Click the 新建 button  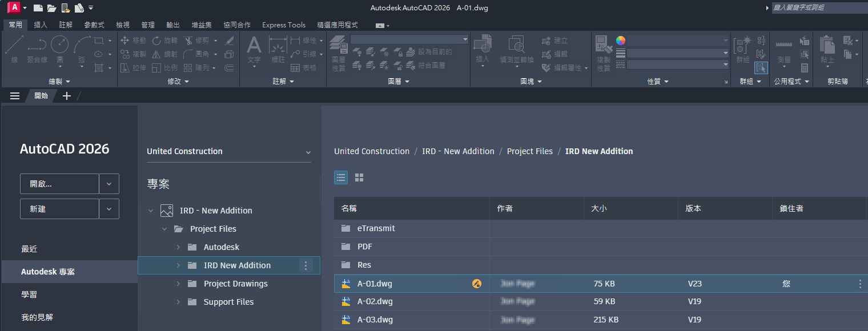[59, 209]
